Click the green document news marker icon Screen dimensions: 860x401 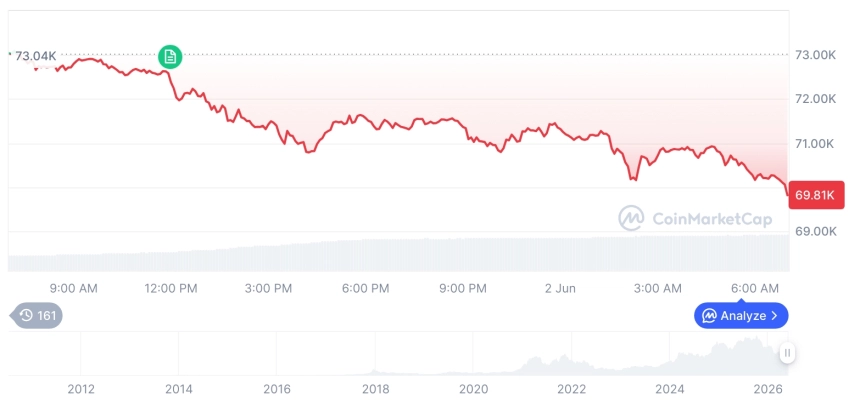click(x=170, y=56)
